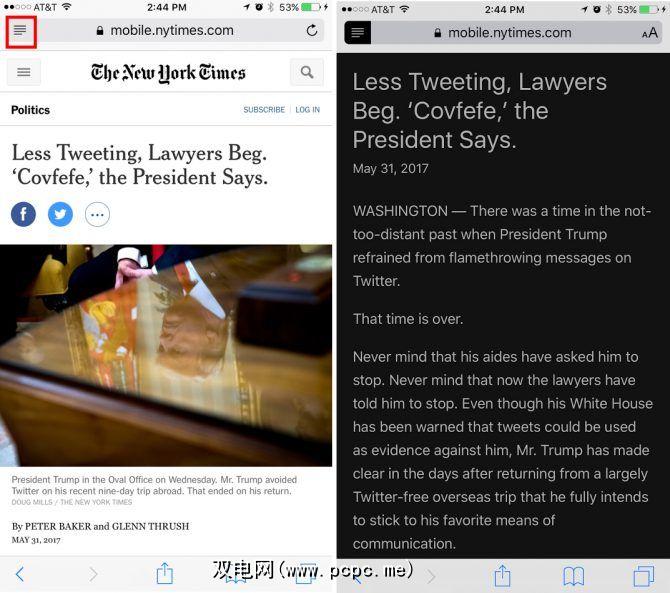The image size is (670, 593).
Task: Open Bookmarks on right screen toolbar
Action: [573, 576]
